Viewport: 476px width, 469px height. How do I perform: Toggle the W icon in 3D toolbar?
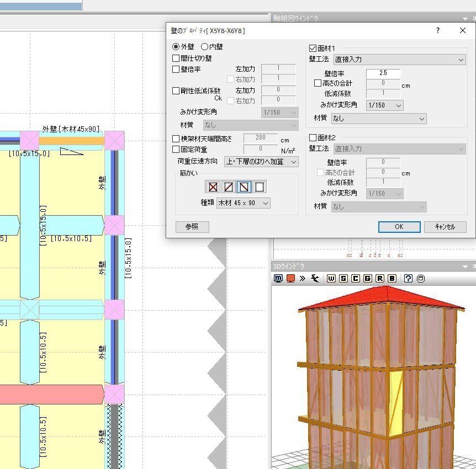[x=331, y=278]
